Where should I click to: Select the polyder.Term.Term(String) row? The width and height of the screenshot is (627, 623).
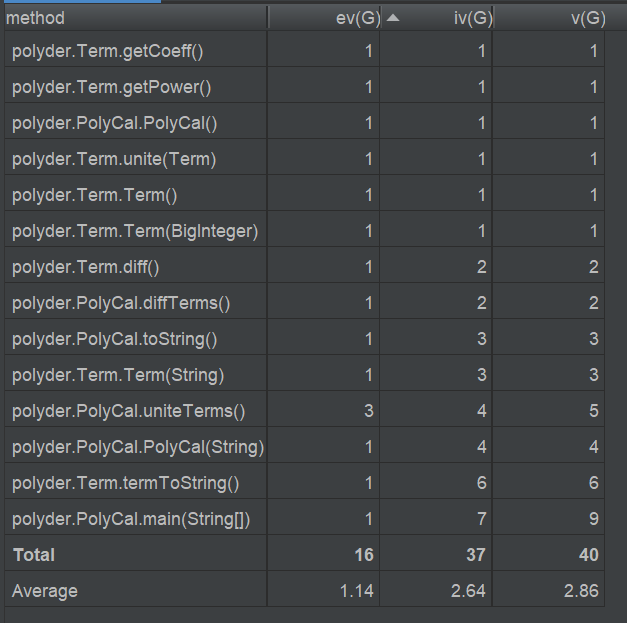tap(304, 375)
